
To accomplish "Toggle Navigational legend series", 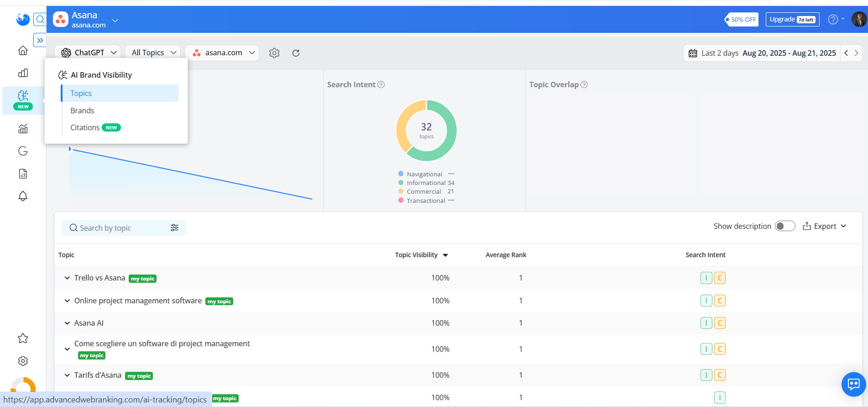I will click(x=426, y=174).
